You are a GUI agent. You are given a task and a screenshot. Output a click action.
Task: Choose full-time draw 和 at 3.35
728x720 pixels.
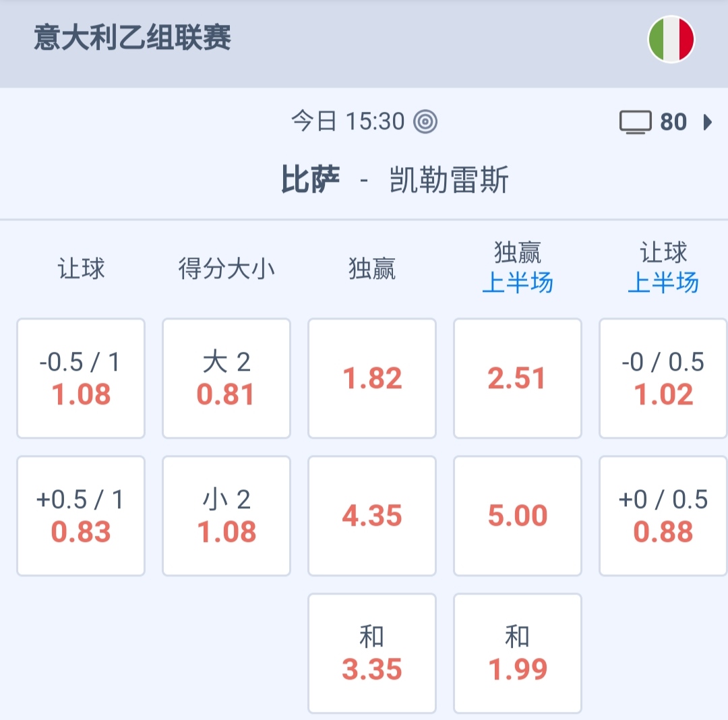372,653
